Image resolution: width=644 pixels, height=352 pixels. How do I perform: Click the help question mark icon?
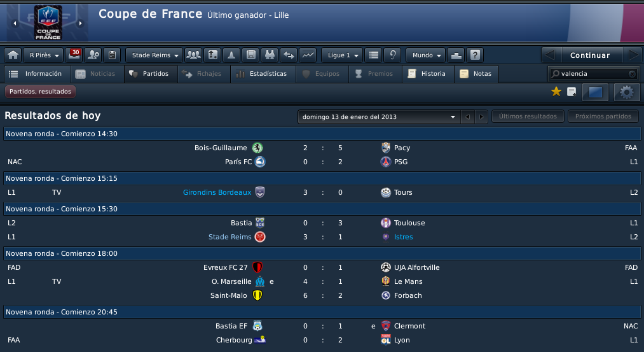pos(475,55)
